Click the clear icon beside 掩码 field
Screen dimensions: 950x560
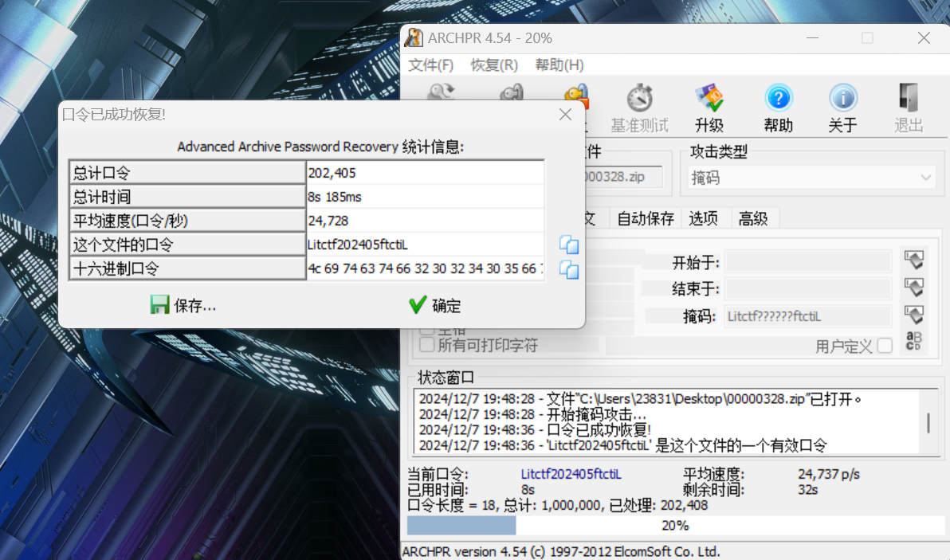point(913,315)
